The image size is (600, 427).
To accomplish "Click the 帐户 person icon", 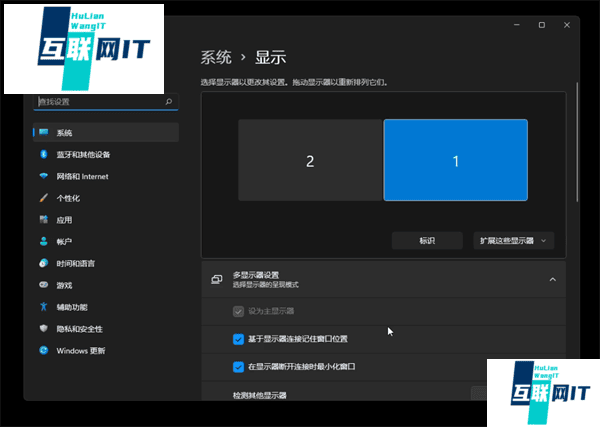I will [x=43, y=242].
